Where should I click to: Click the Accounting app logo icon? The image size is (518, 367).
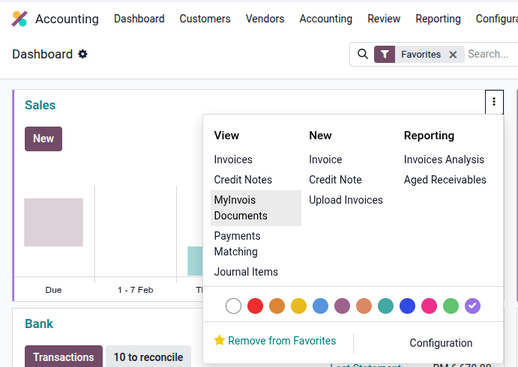click(19, 19)
